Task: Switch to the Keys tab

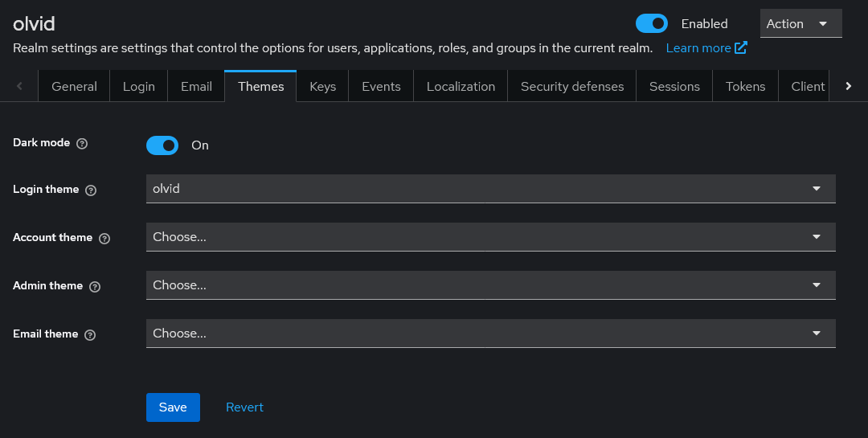Action: tap(322, 87)
